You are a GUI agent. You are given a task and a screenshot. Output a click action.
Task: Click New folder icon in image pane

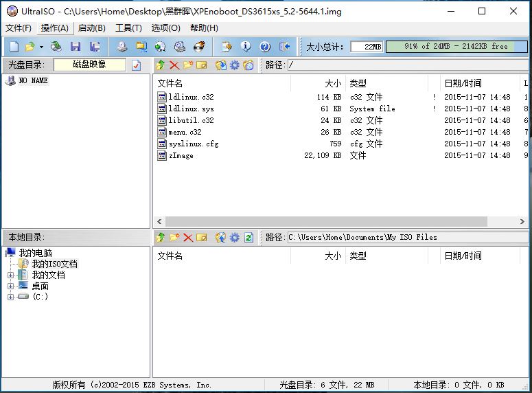click(x=188, y=65)
